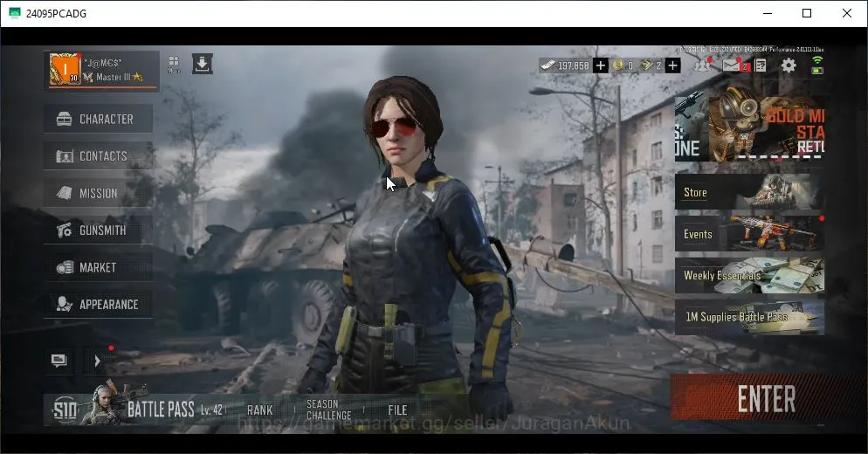Add gold bars with the second plus button
Viewport: 868px width, 454px height.
click(x=672, y=65)
